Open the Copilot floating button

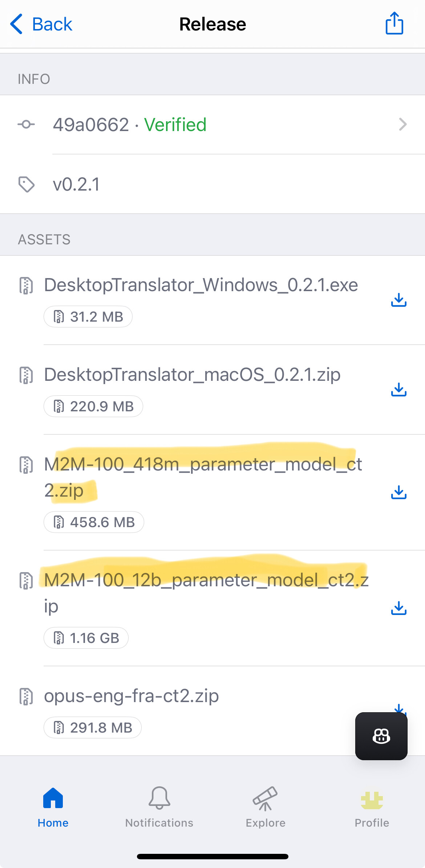381,736
